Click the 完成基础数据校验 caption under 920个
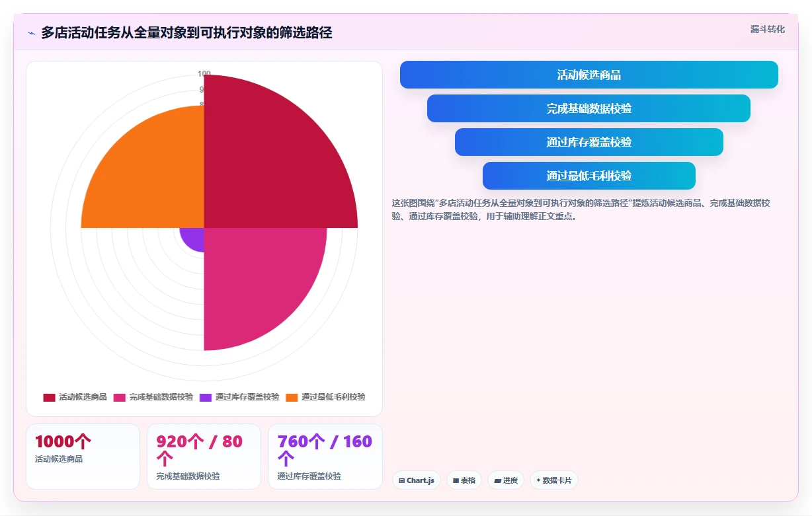Screen dimensions: 812x516 click(x=188, y=476)
